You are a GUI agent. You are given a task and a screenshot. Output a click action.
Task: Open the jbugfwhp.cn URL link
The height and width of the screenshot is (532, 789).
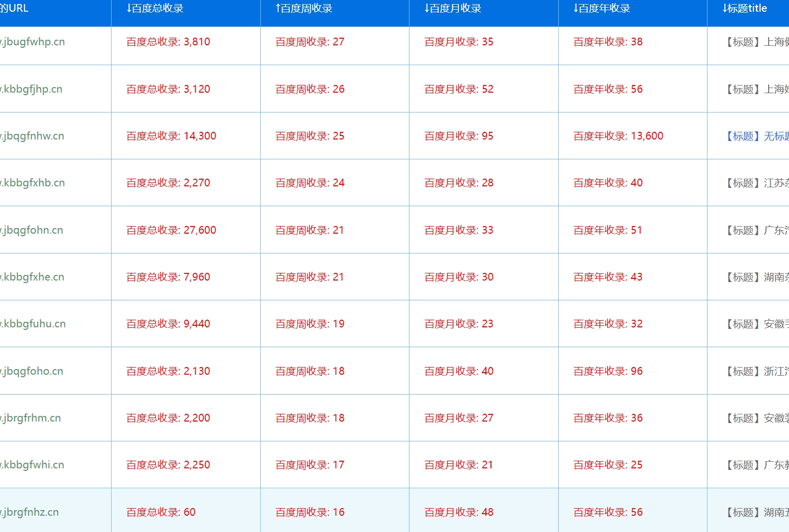(x=33, y=42)
